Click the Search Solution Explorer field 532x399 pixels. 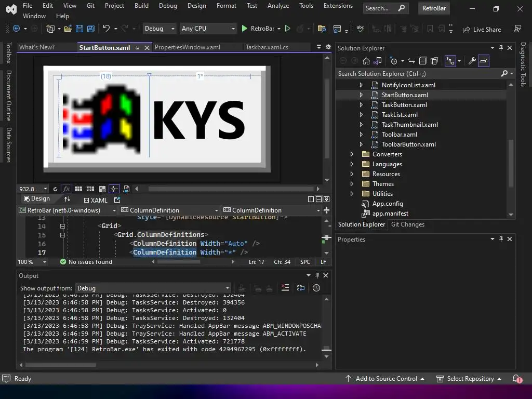coord(419,74)
